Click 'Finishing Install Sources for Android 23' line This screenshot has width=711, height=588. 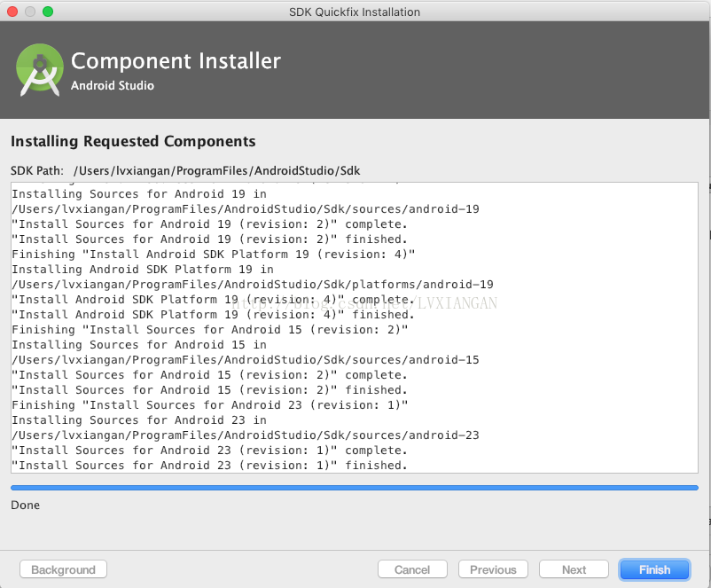click(x=210, y=404)
